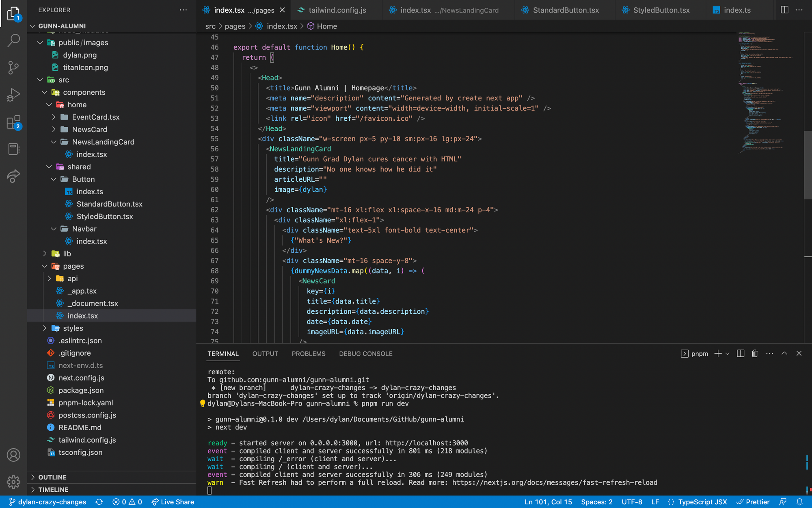Open the Manage gear menu
Image resolution: width=812 pixels, height=508 pixels.
click(x=13, y=482)
